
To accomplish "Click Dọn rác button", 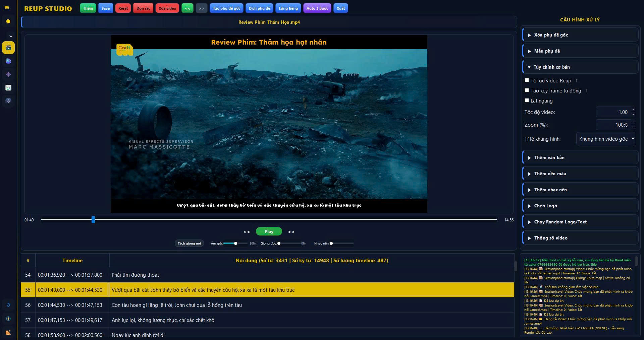I will coord(143,8).
